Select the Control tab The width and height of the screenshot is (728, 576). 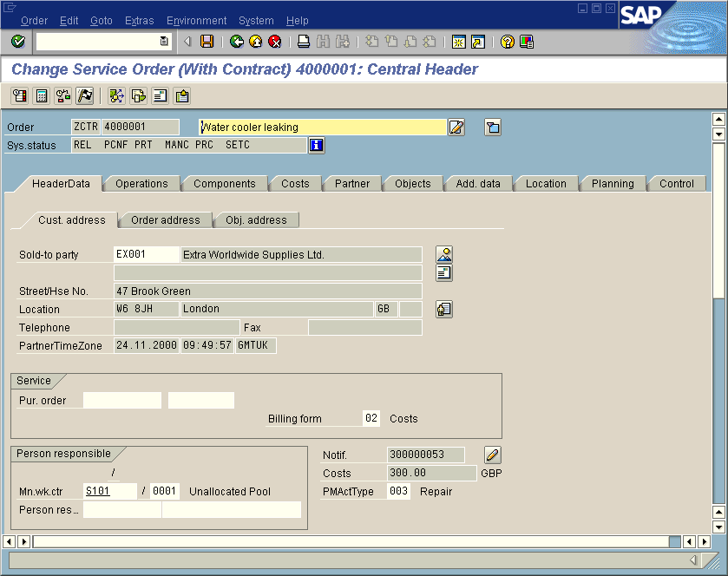coord(677,184)
